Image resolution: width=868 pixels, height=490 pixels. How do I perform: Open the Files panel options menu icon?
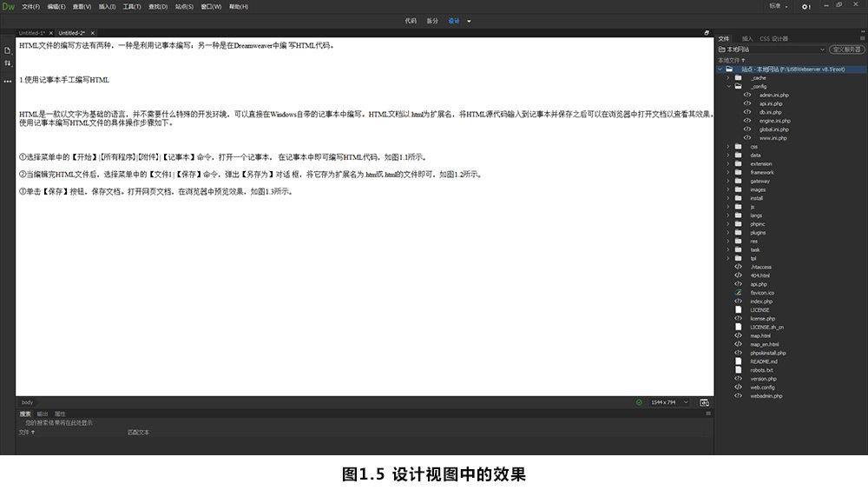click(x=863, y=38)
